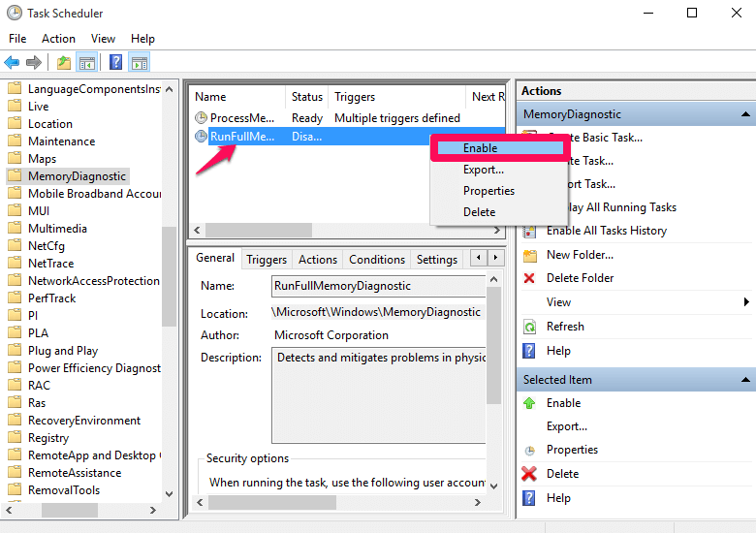Click Enable All Tasks History action

coord(606,231)
